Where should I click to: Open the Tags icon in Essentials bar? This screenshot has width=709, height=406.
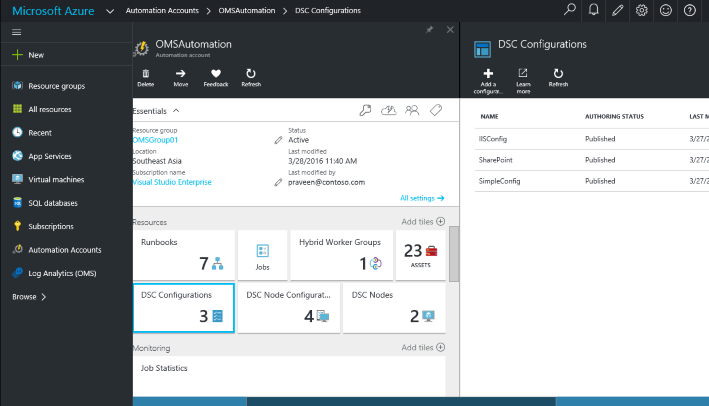[x=436, y=110]
